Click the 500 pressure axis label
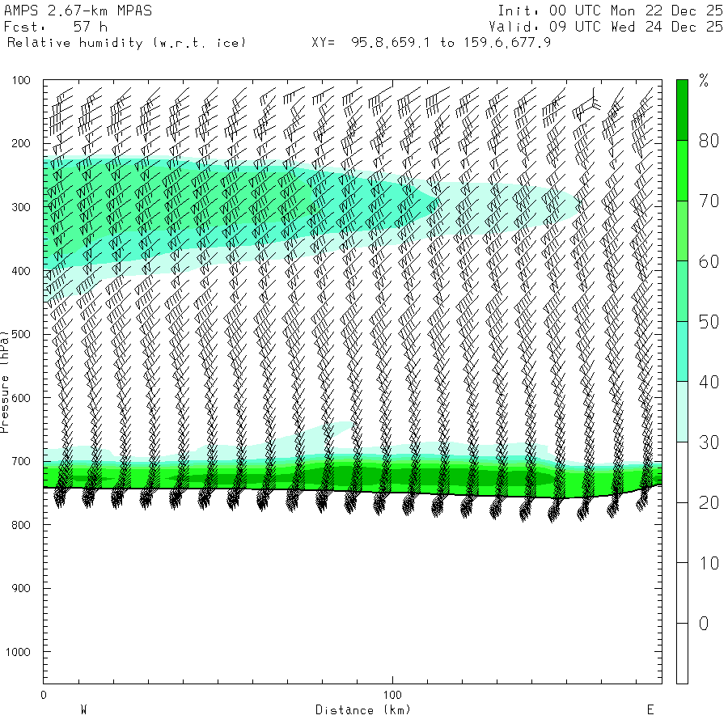The width and height of the screenshot is (728, 728). pos(21,334)
